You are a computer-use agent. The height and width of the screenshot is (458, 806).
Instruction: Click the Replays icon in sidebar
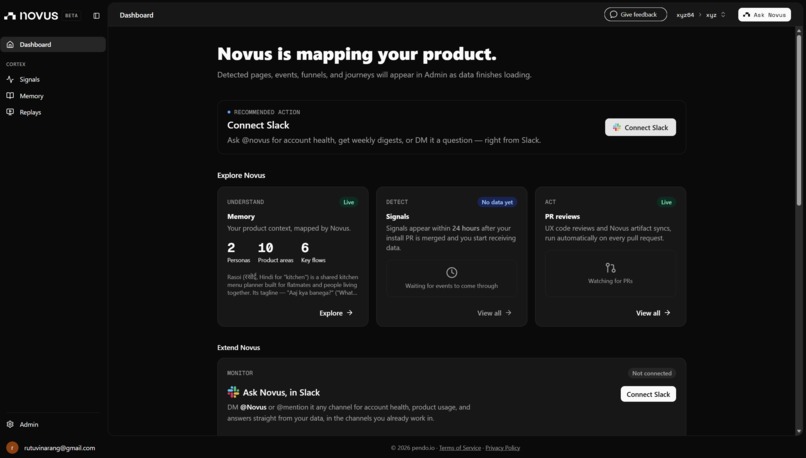[x=10, y=112]
